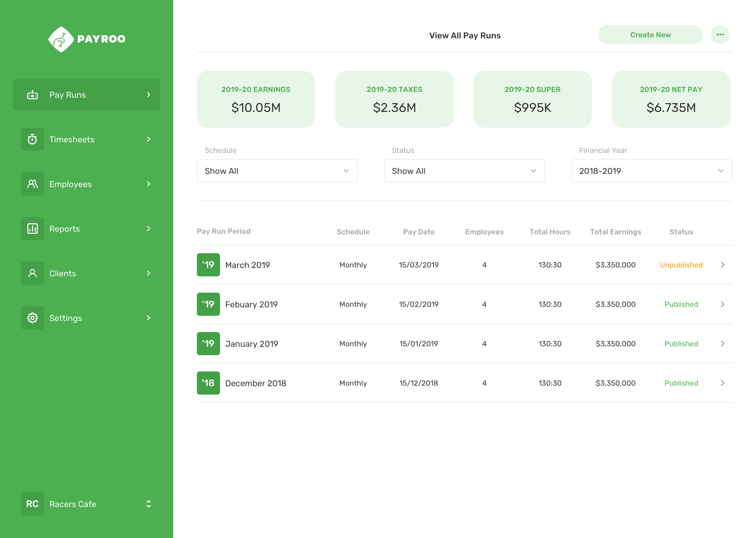The image size is (756, 538).
Task: Open the Schedule Show All dropdown
Action: [277, 171]
